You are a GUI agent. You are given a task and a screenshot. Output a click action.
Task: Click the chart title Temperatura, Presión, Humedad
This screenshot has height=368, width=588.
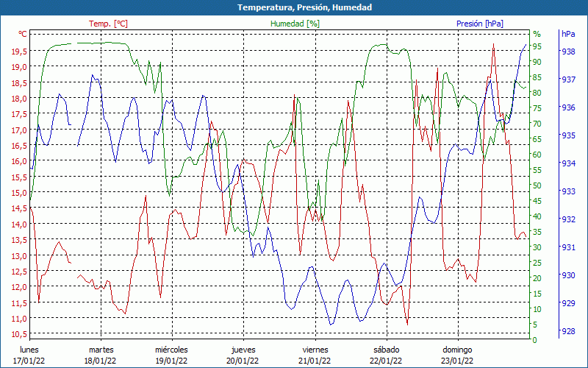coord(304,7)
